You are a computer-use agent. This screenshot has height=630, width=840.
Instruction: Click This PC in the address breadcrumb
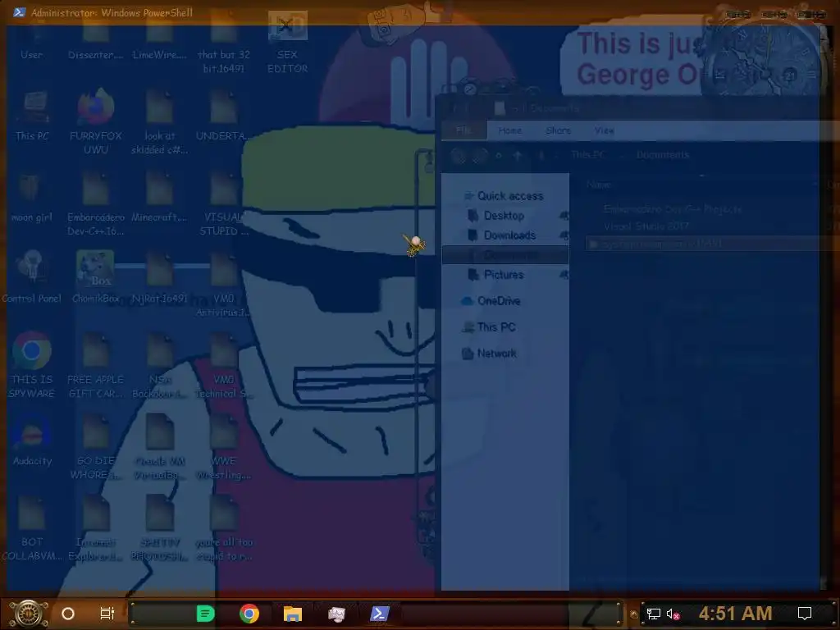coord(587,155)
